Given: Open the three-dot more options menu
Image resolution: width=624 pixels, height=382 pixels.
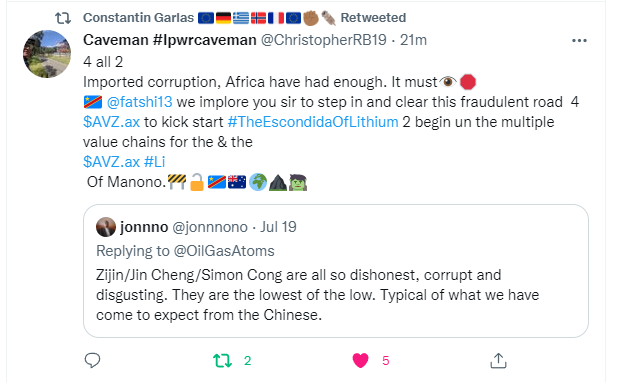Looking at the screenshot, I should point(579,41).
